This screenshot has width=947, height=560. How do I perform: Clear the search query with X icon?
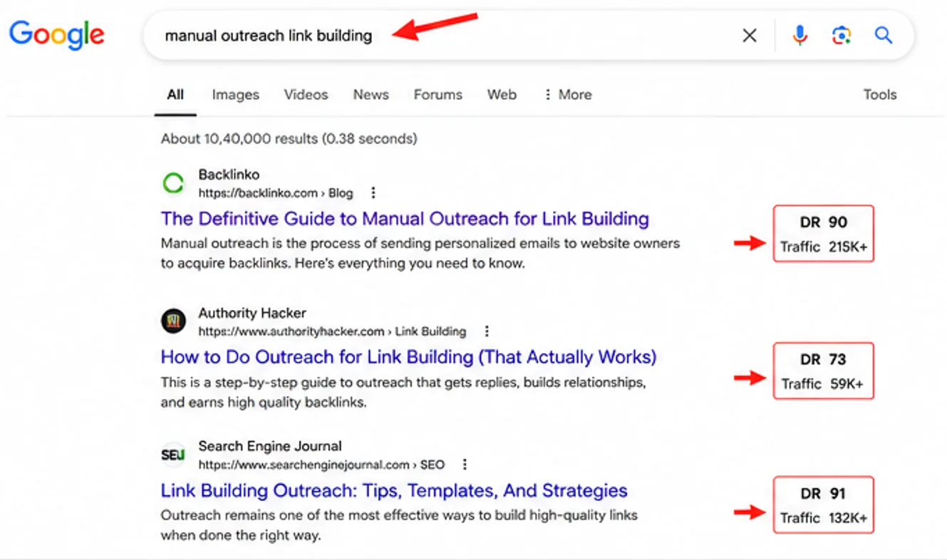[750, 36]
